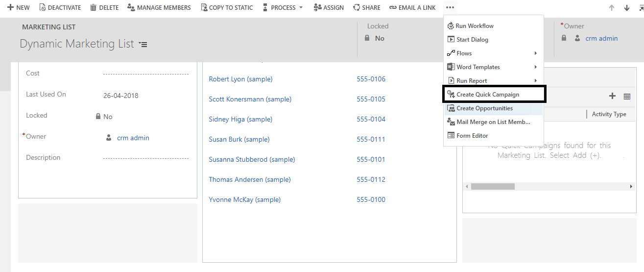
Task: Click phone number 555-0101
Action: [x=371, y=159]
